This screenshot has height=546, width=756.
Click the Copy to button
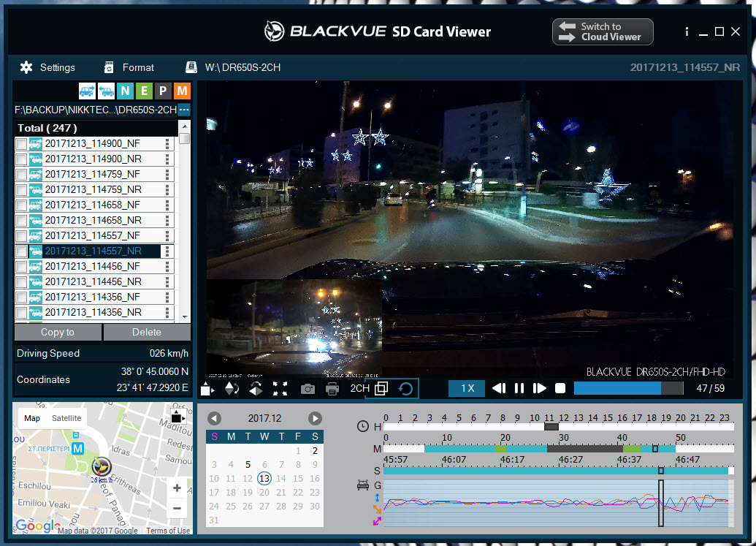coord(58,333)
